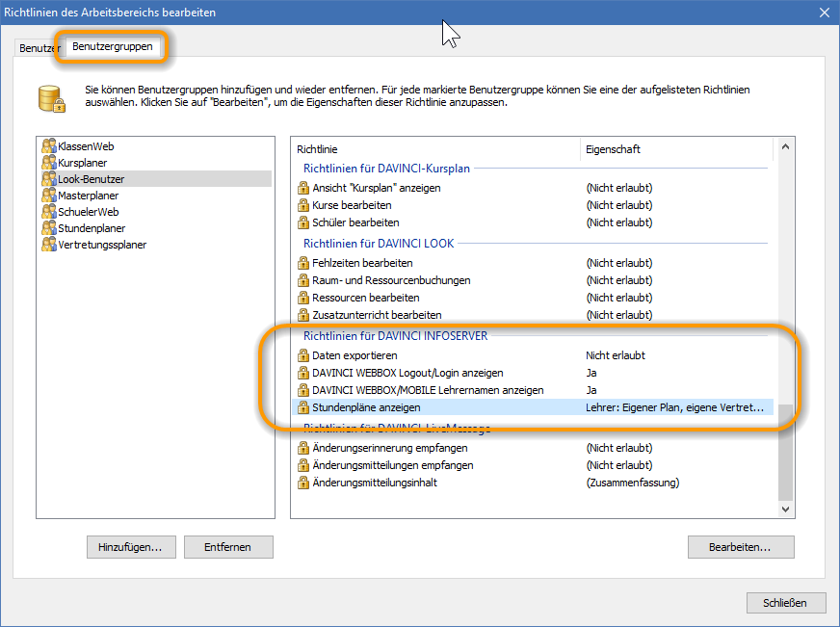Click the Eigenschaft column header
Image resolution: width=840 pixels, height=627 pixels.
pyautogui.click(x=613, y=149)
